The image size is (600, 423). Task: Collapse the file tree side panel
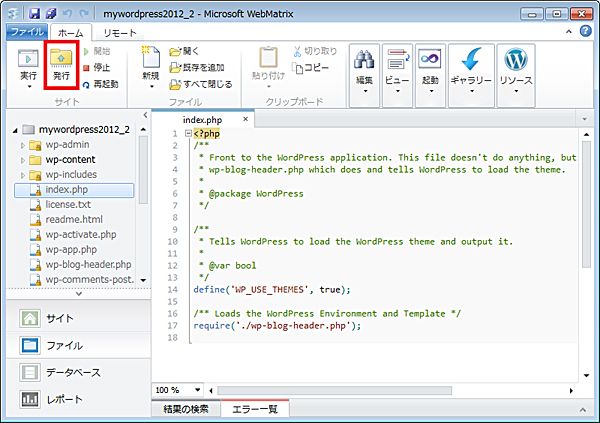pos(145,114)
